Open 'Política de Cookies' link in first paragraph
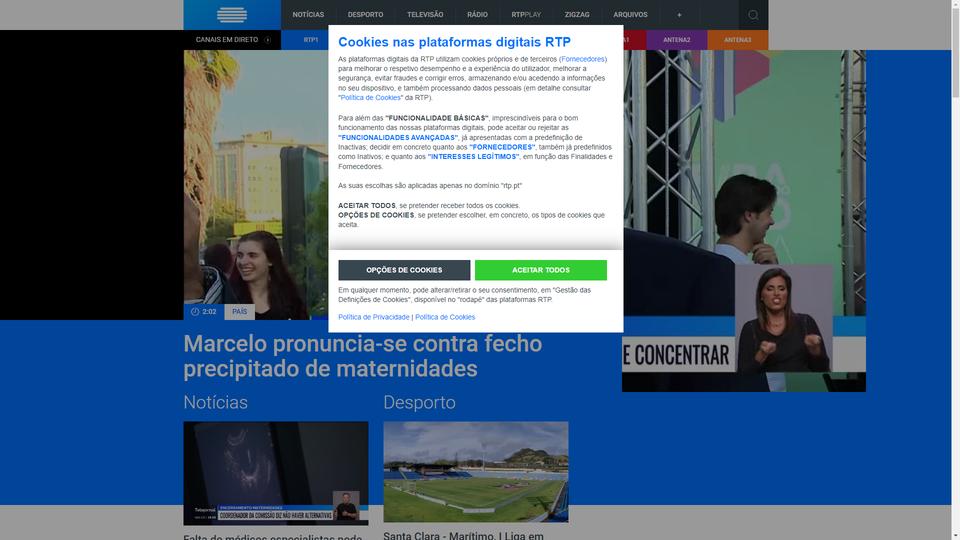This screenshot has height=540, width=960. point(370,98)
